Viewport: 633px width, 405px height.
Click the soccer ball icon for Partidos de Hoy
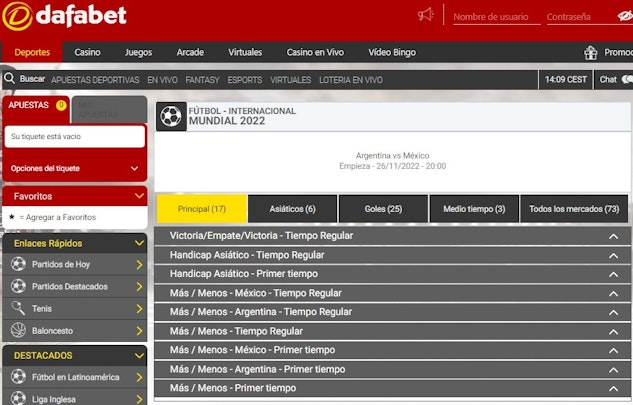(x=18, y=264)
